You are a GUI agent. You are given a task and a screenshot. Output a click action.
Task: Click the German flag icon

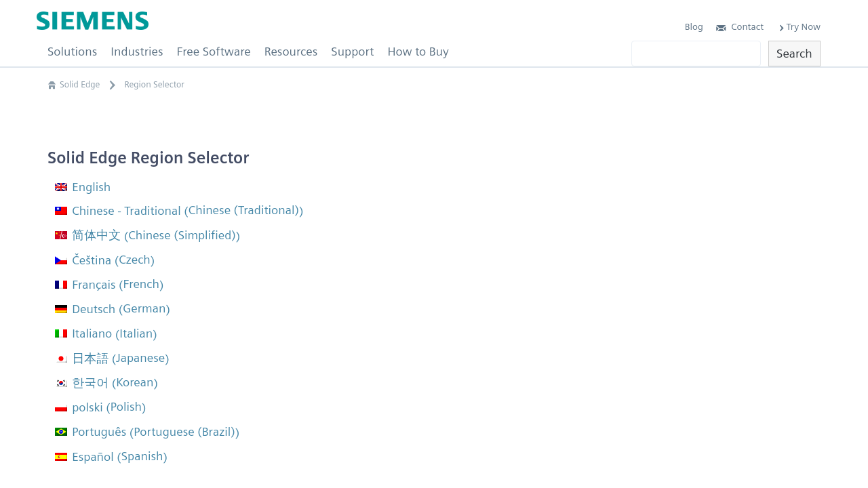tap(61, 309)
